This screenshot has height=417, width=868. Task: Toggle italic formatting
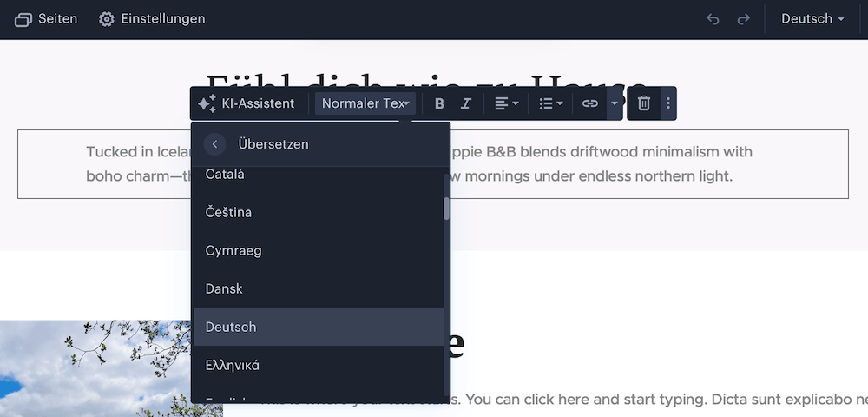click(465, 103)
